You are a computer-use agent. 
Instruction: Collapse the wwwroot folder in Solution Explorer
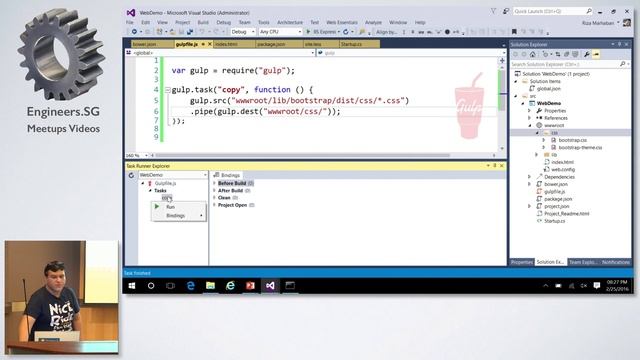[529, 125]
